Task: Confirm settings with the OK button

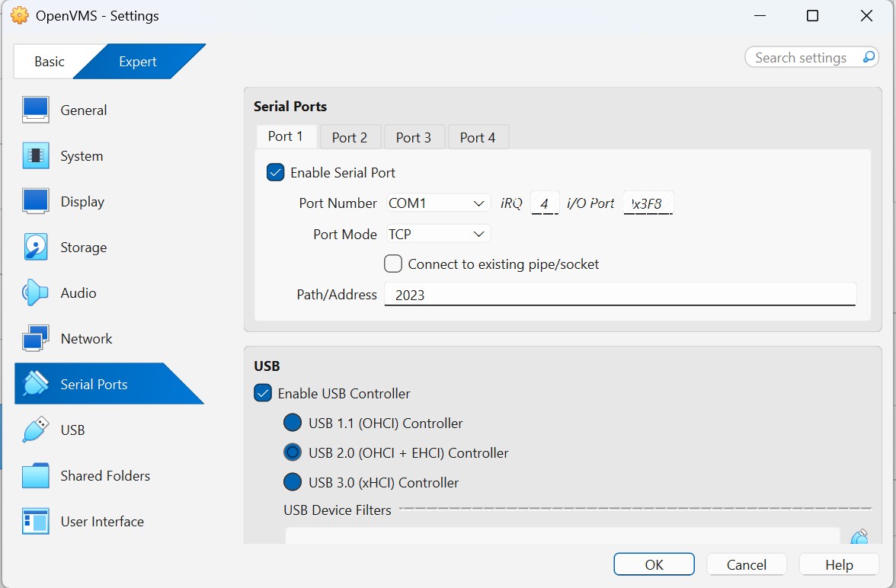Action: [654, 564]
